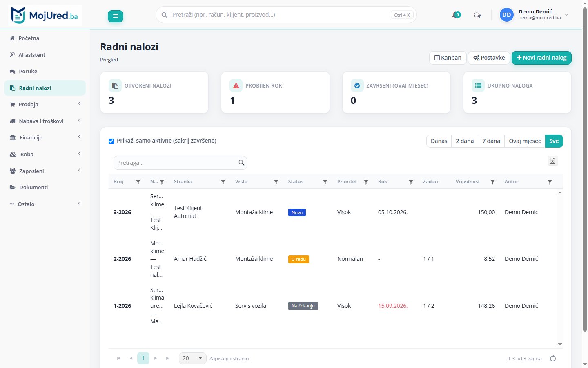Open the Vrsta column filter icon
The height and width of the screenshot is (368, 588).
coord(276,182)
